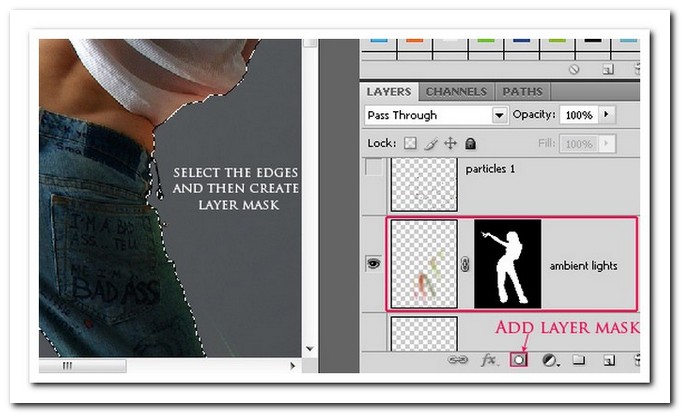Lock layer position
The width and height of the screenshot is (681, 414).
coord(450,143)
